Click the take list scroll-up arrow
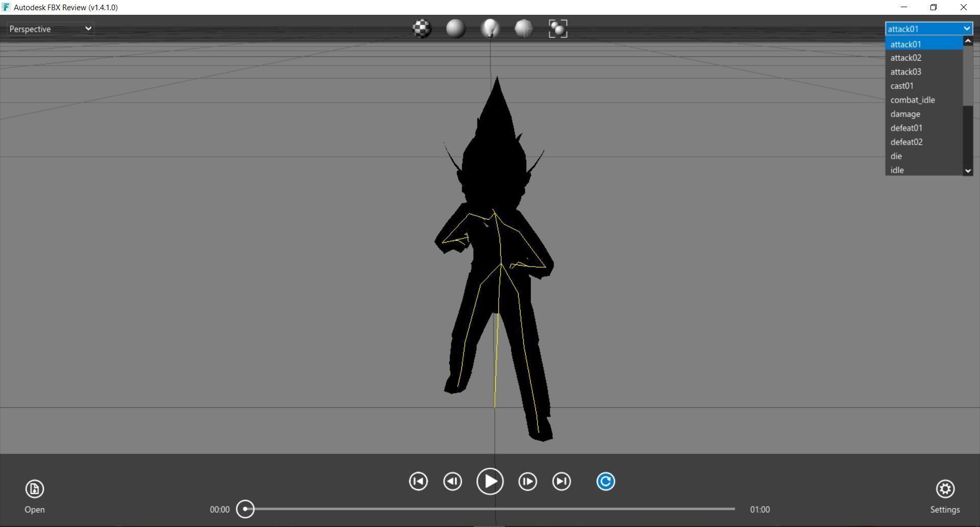 (x=968, y=41)
